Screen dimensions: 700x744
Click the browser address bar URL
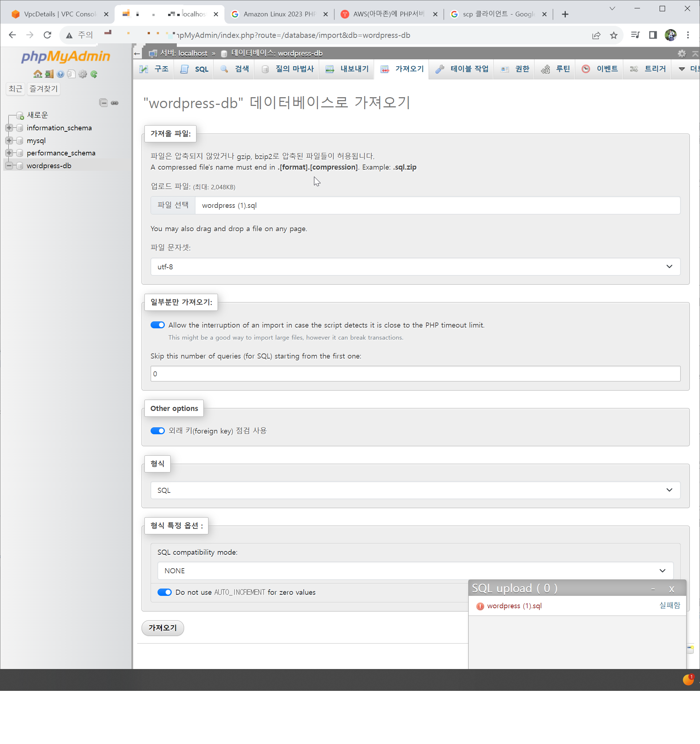click(x=294, y=35)
